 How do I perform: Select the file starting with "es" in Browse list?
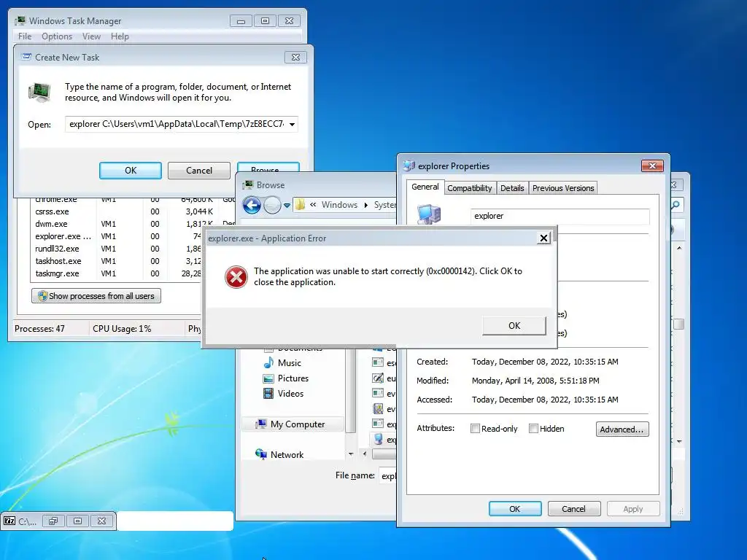pyautogui.click(x=384, y=363)
